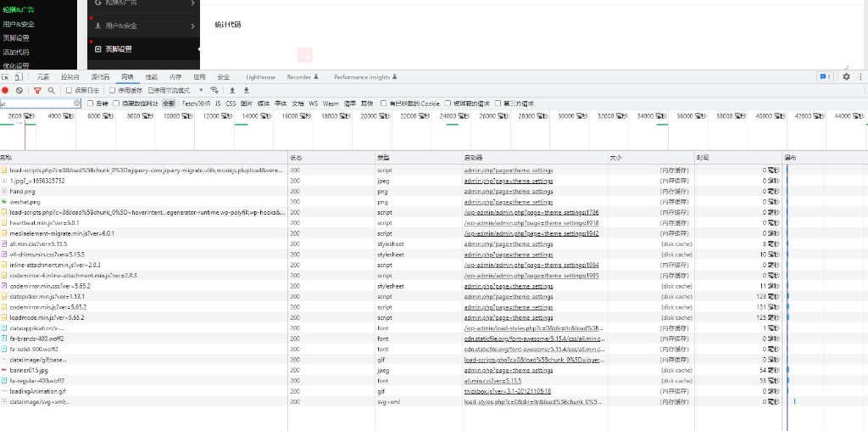The width and height of the screenshot is (868, 431).
Task: Switch to the 控制台 tab
Action: 70,77
